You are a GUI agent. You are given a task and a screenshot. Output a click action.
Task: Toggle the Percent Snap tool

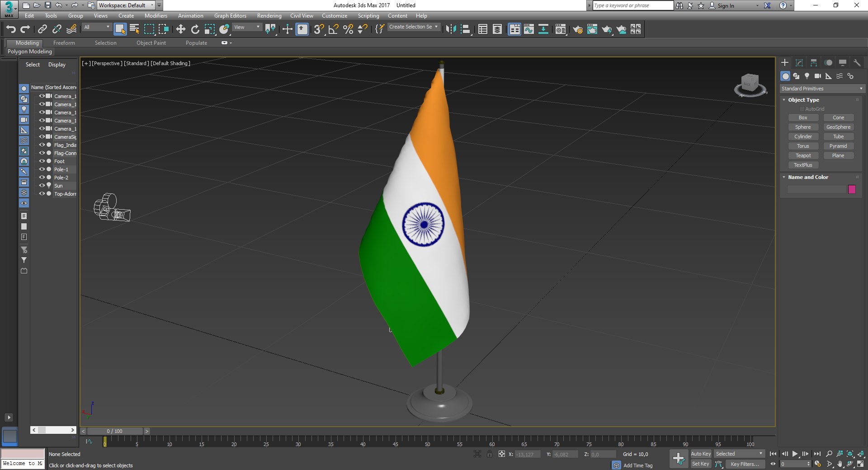(x=348, y=29)
